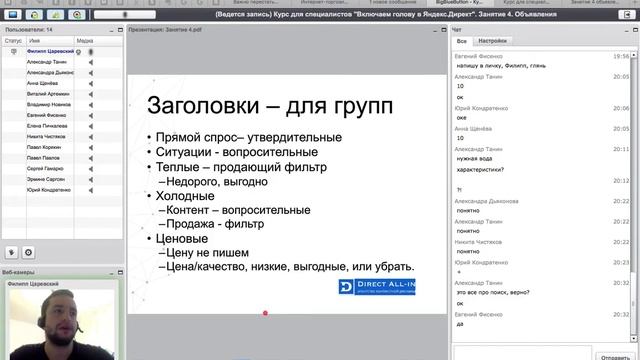Click bullet Прямой спрос– утвердительные
Image resolution: width=640 pixels, height=360 pixels.
coord(249,138)
